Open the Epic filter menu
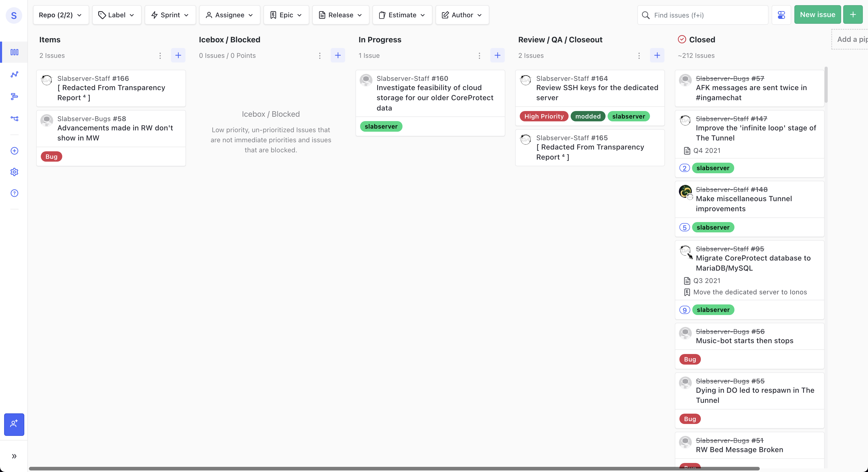868x472 pixels. pyautogui.click(x=286, y=15)
